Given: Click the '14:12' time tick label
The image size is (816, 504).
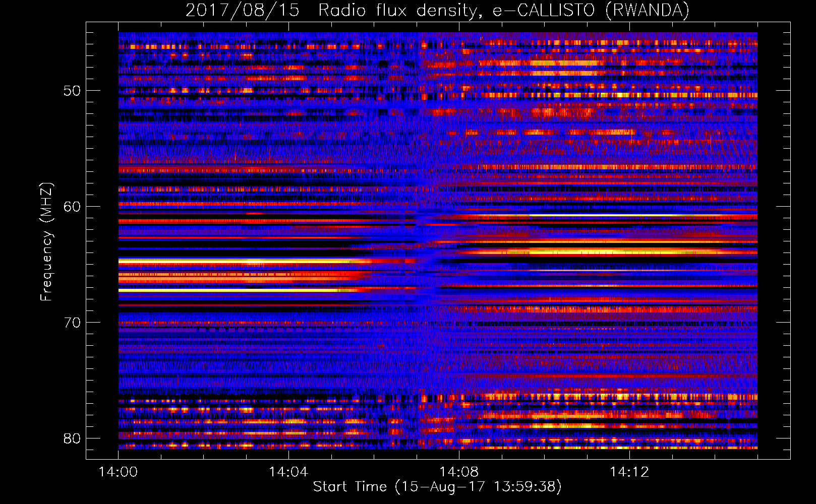Looking at the screenshot, I should [x=629, y=472].
